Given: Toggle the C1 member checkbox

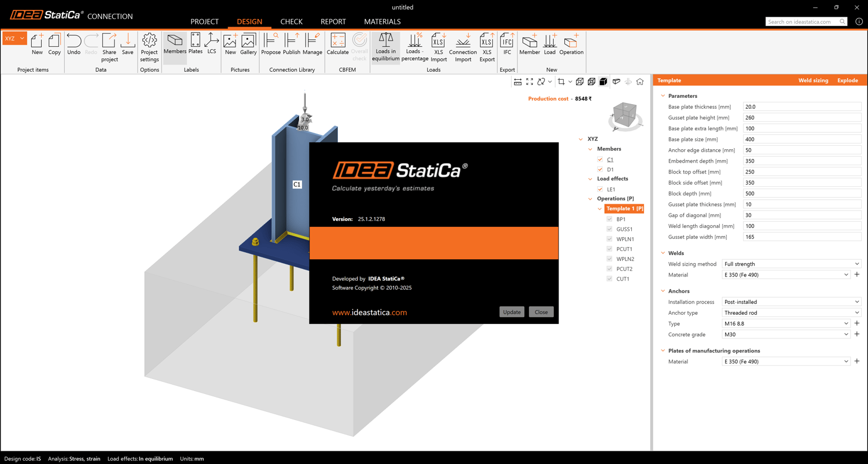Looking at the screenshot, I should click(x=600, y=160).
